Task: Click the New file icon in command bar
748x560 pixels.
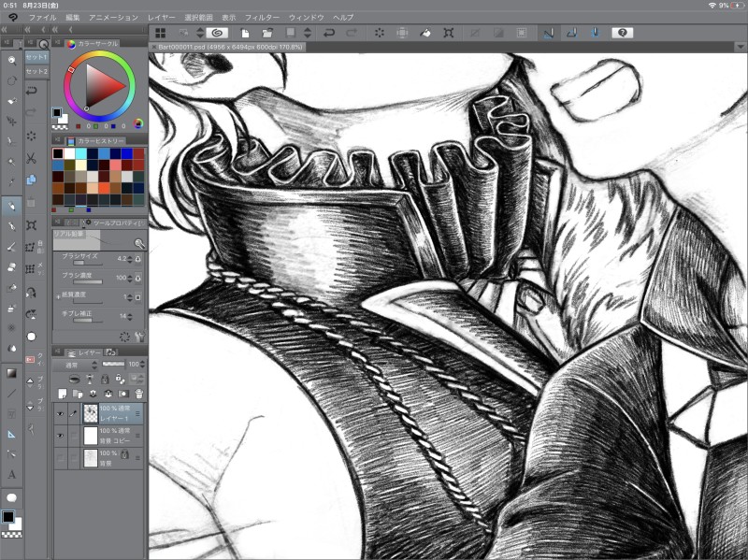Action: pos(245,33)
